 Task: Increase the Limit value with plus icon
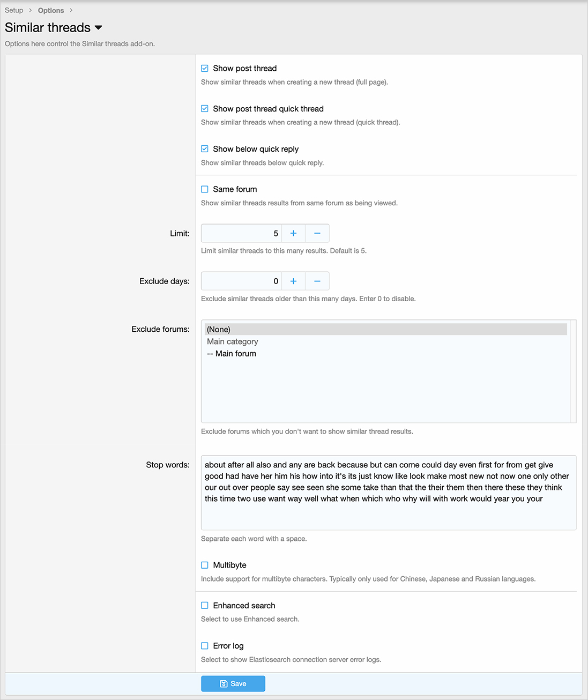293,233
